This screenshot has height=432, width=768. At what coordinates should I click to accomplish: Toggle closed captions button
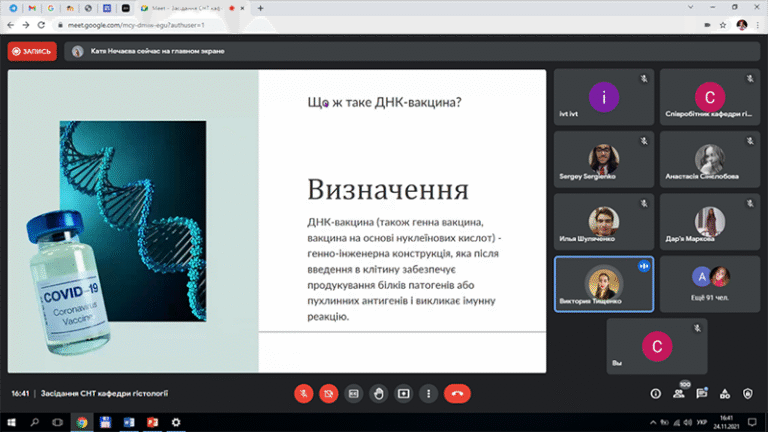click(x=353, y=393)
